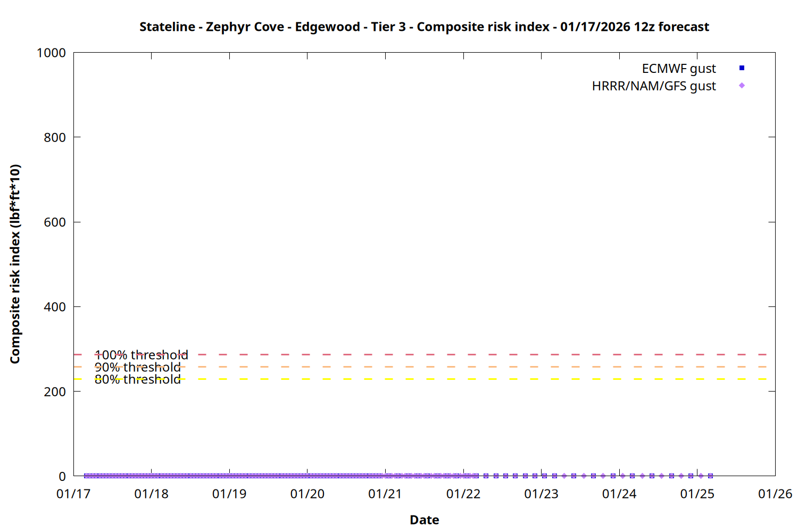This screenshot has height=532, width=798.
Task: Click the last data point after 01/25
Action: (710, 476)
